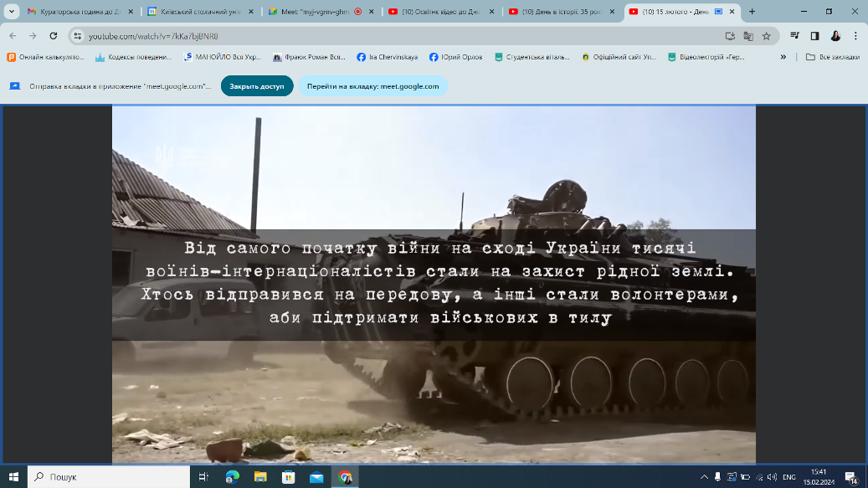This screenshot has height=488, width=868.
Task: Expand hidden system tray icons
Action: [x=704, y=477]
